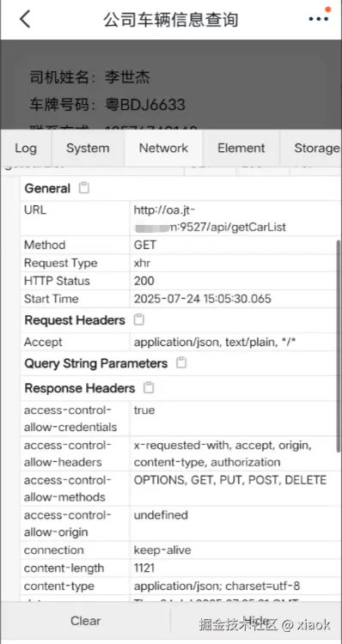Tap the access-control-allow-methods value
The width and height of the screenshot is (342, 644).
click(x=230, y=480)
